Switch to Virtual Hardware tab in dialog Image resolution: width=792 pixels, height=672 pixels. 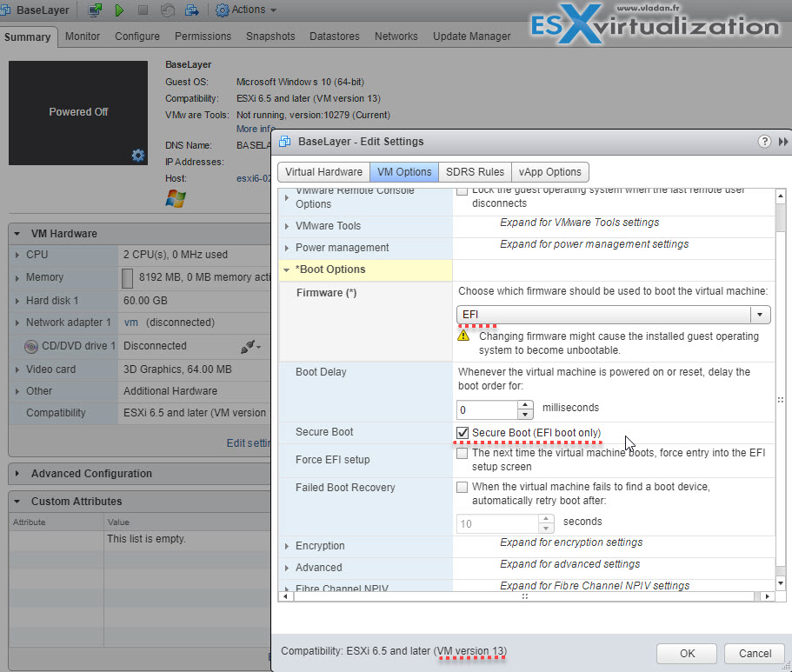(323, 172)
